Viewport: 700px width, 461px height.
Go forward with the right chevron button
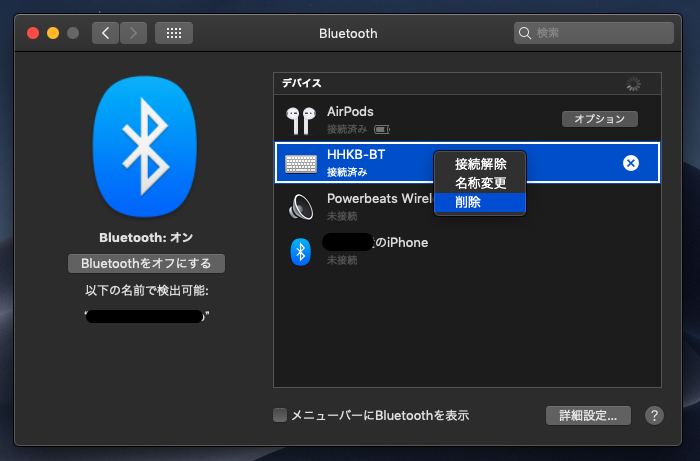[x=133, y=33]
